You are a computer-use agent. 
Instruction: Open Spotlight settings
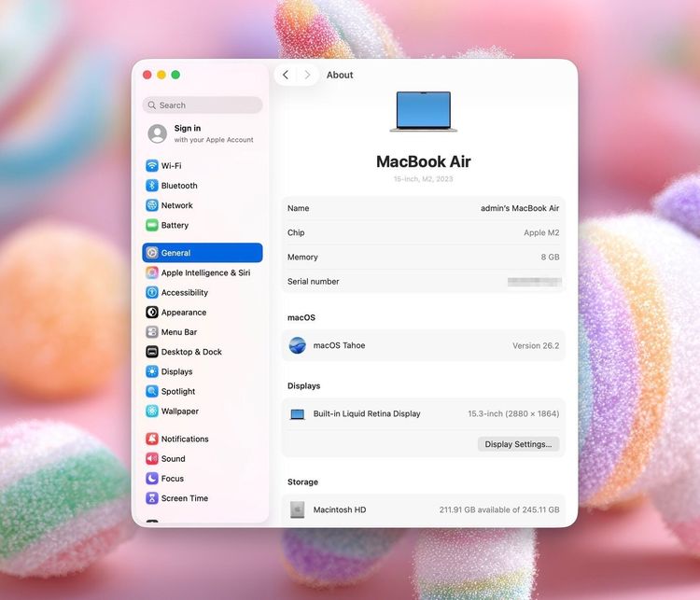(x=203, y=391)
